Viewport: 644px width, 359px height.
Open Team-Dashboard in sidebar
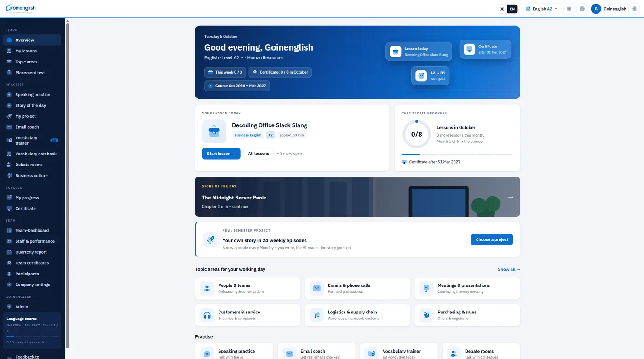pos(32,230)
